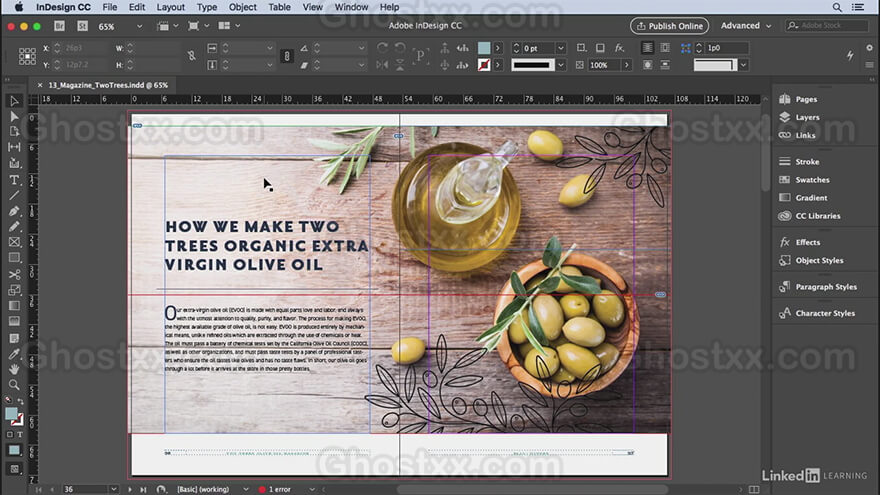The width and height of the screenshot is (880, 495).
Task: Open the Type menu
Action: pyautogui.click(x=207, y=7)
